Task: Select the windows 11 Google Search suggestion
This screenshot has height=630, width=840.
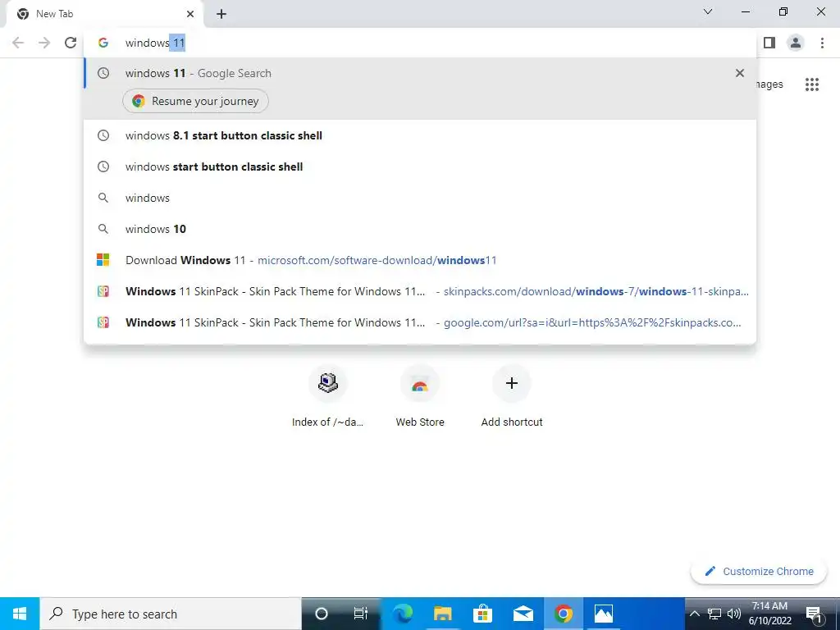Action: click(420, 73)
